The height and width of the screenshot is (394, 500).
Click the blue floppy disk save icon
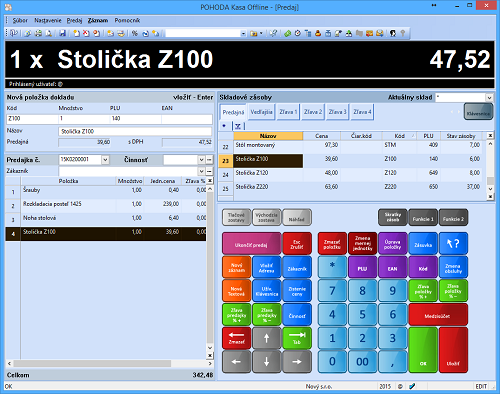click(x=62, y=33)
